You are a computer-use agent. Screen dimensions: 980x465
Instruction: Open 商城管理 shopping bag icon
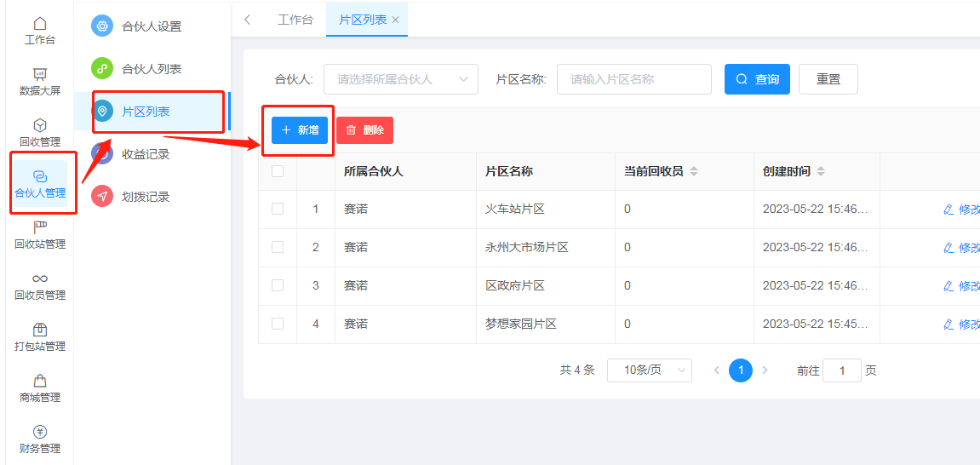click(x=40, y=381)
